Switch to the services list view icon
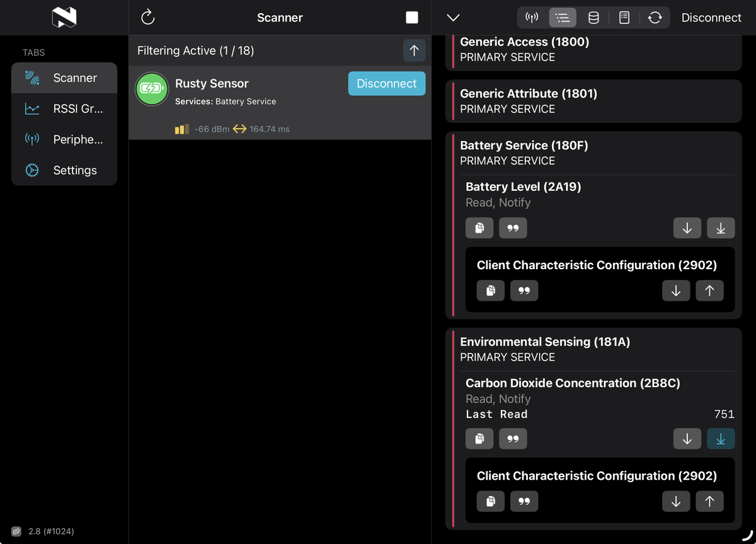 pyautogui.click(x=563, y=18)
